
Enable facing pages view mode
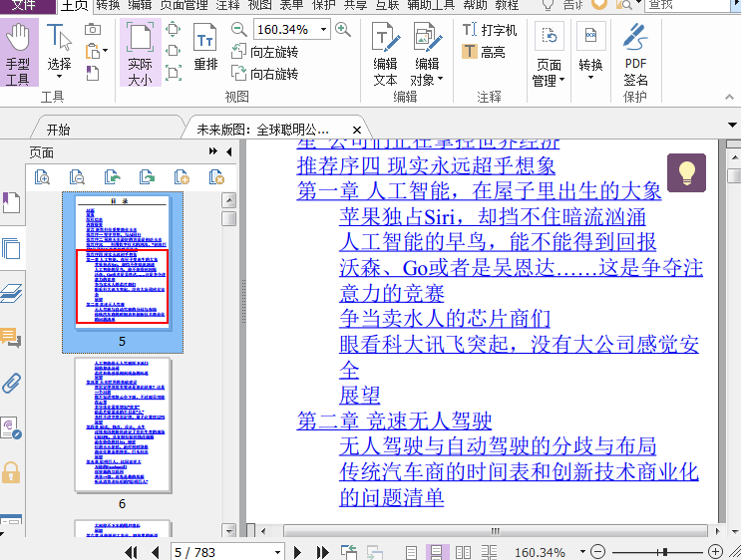tap(463, 551)
